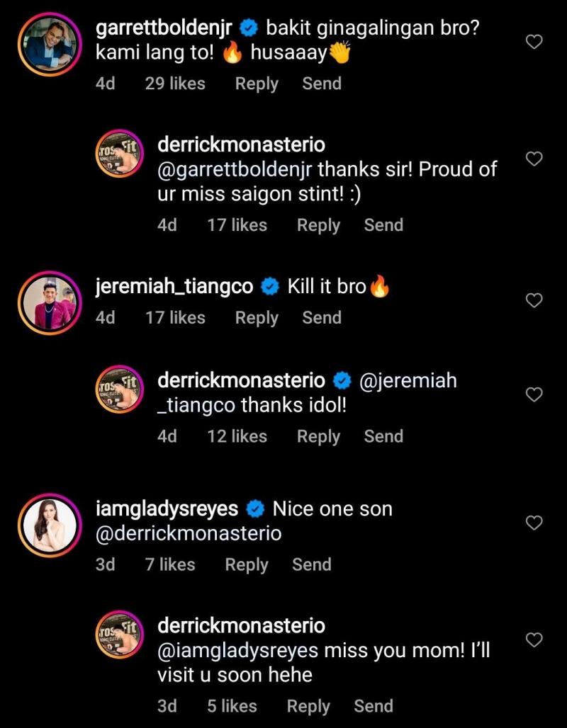
Task: Like garrettboldenjr's comment with the heart
Action: (x=535, y=42)
